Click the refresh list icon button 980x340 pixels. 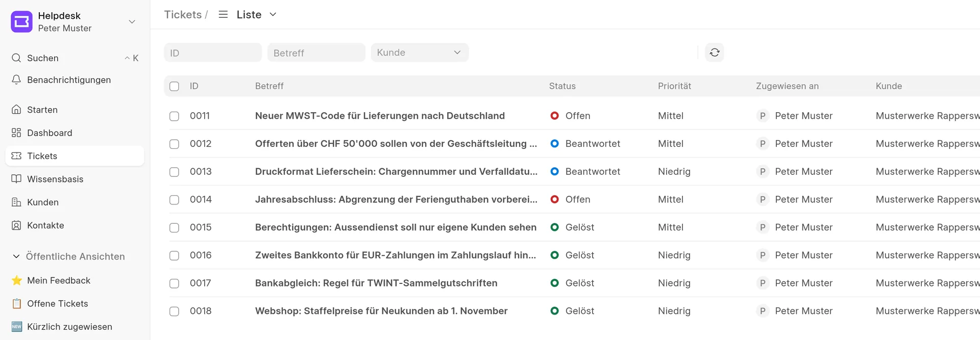pyautogui.click(x=715, y=53)
